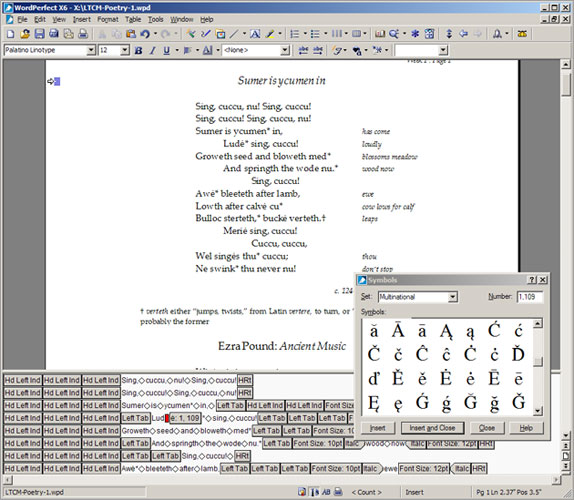The height and width of the screenshot is (500, 574).
Task: Click the numbered list icon
Action: click(295, 34)
